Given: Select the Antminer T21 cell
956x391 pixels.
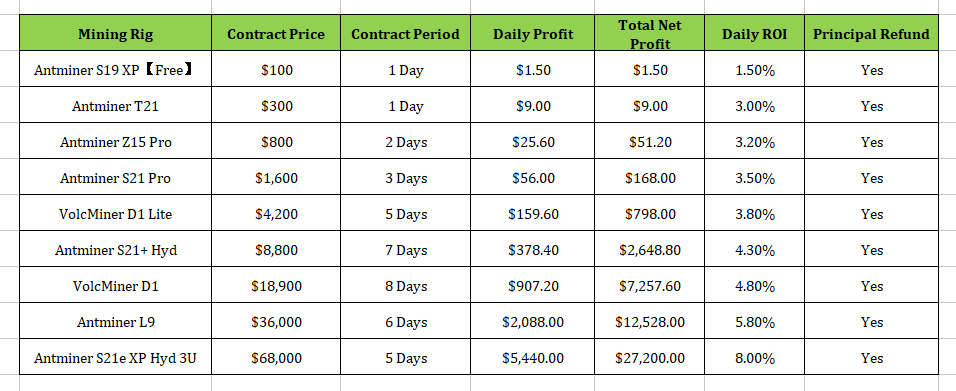Looking at the screenshot, I should [x=115, y=105].
